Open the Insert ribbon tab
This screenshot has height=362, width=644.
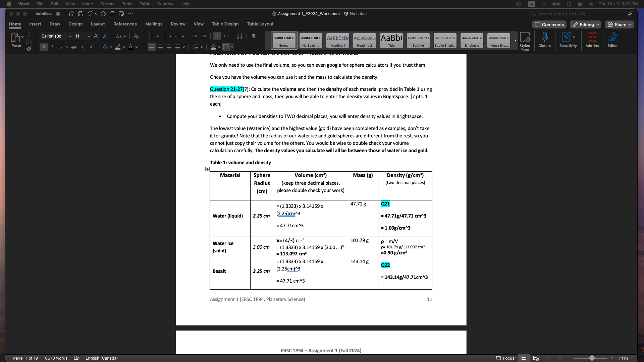(x=35, y=24)
